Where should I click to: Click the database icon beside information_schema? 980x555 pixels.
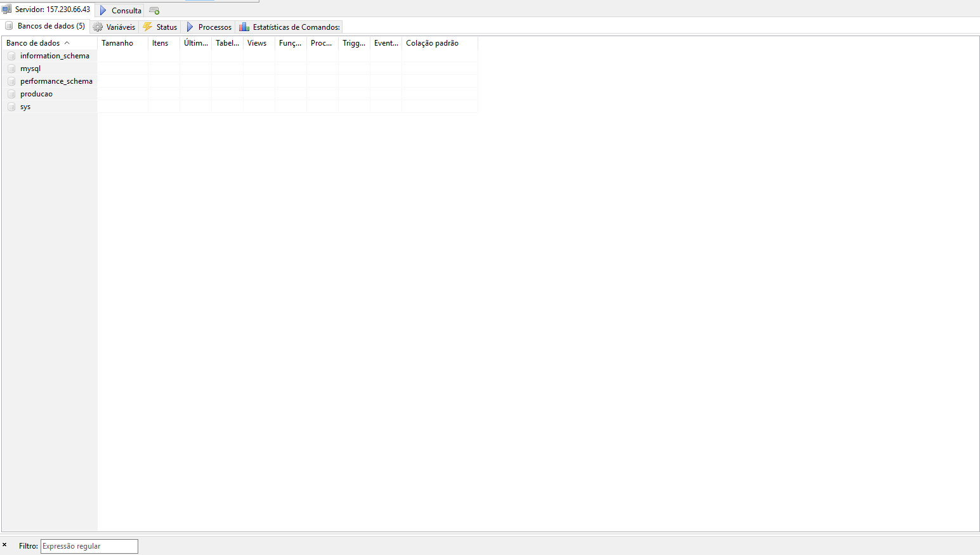click(11, 55)
